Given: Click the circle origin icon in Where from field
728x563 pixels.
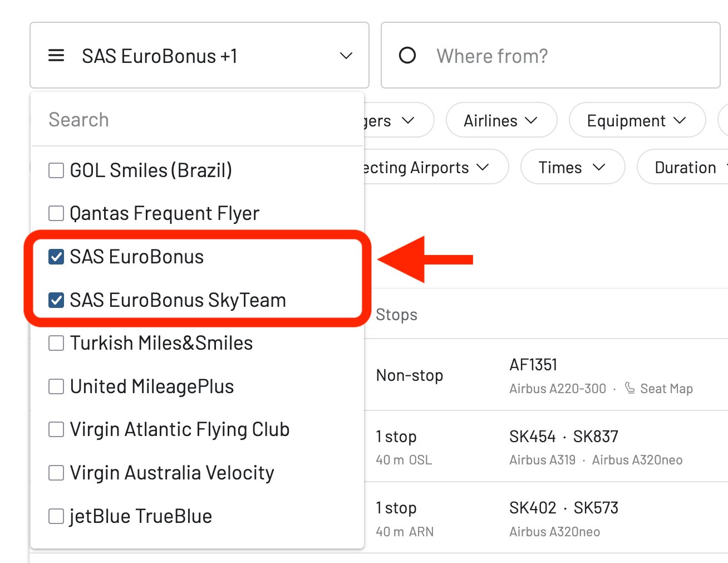Looking at the screenshot, I should pos(407,55).
